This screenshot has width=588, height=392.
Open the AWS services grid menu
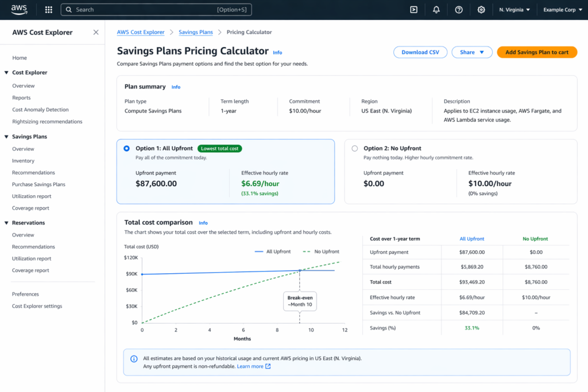(x=48, y=9)
